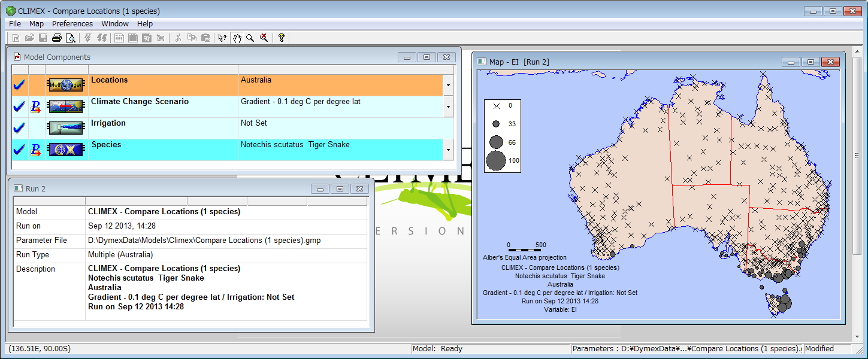The height and width of the screenshot is (359, 868).
Task: Click the Locations component label
Action: pyautogui.click(x=110, y=80)
